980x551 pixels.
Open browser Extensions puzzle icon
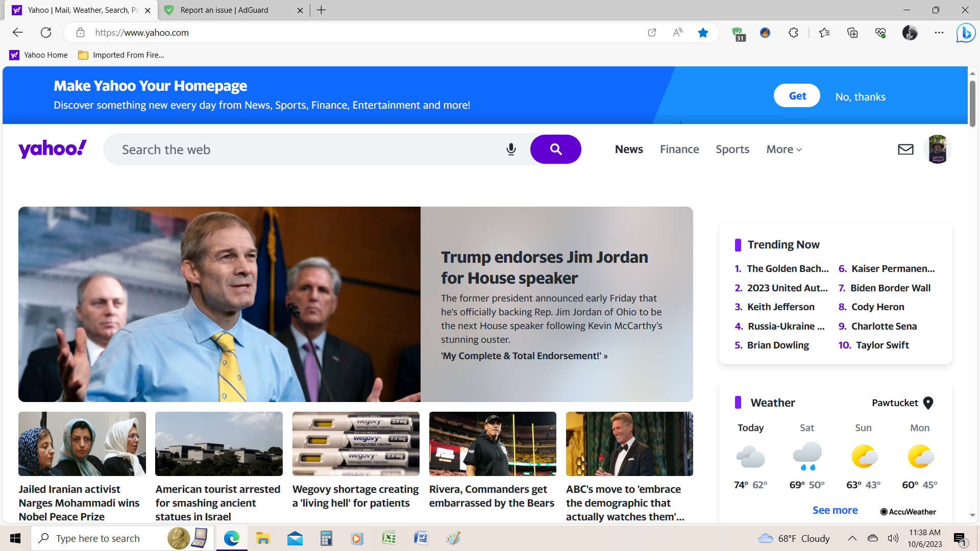tap(793, 33)
